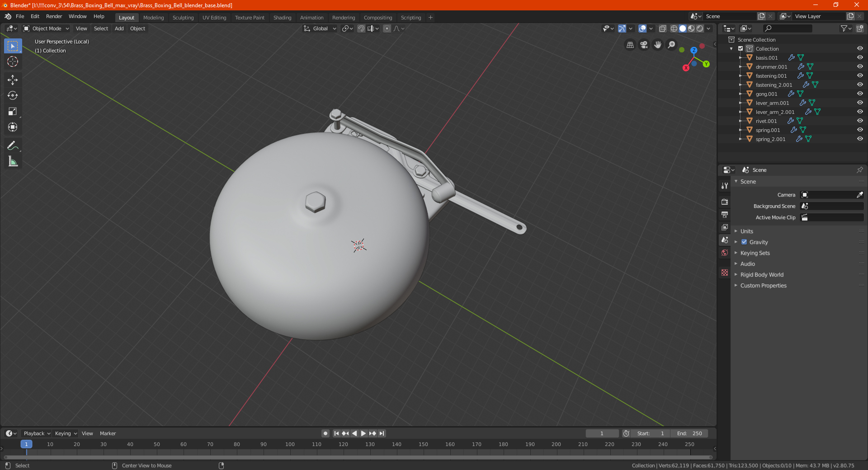
Task: Switch to the UV Editing workspace tab
Action: 214,18
